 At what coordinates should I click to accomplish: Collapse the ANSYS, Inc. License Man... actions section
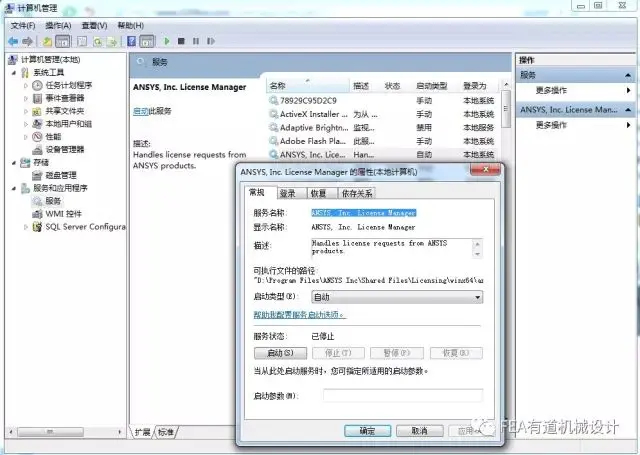tap(628, 110)
